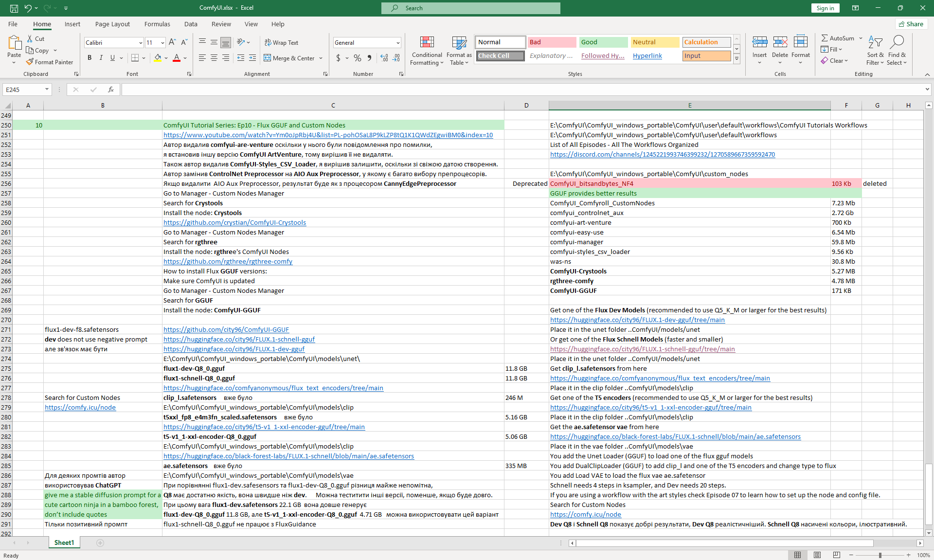Toggle Italic formatting
The width and height of the screenshot is (934, 560).
click(x=101, y=58)
